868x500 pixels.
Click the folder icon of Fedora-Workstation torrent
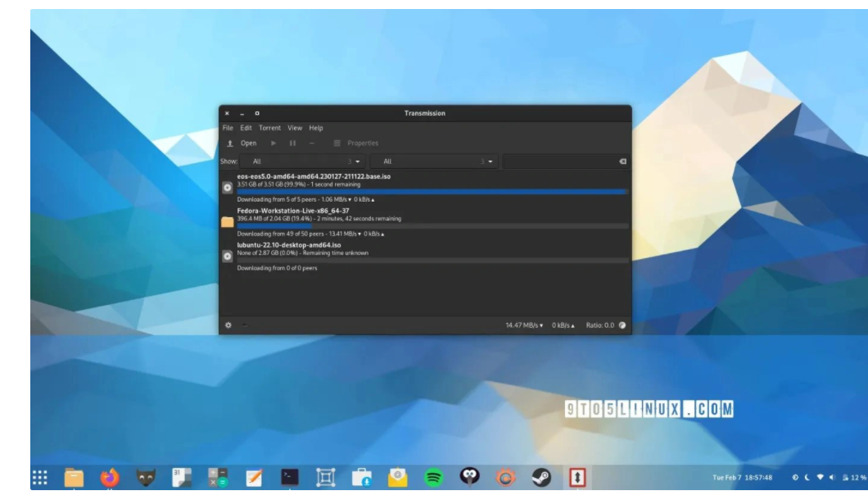tap(228, 222)
